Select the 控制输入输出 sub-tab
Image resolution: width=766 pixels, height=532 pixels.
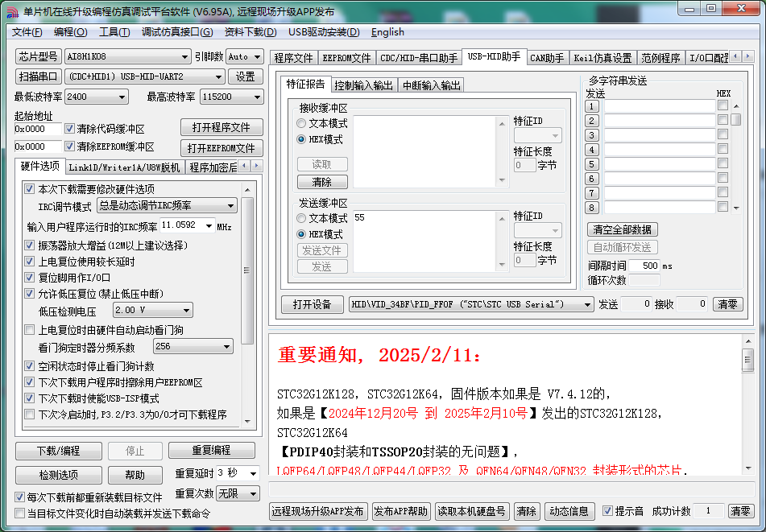(363, 85)
